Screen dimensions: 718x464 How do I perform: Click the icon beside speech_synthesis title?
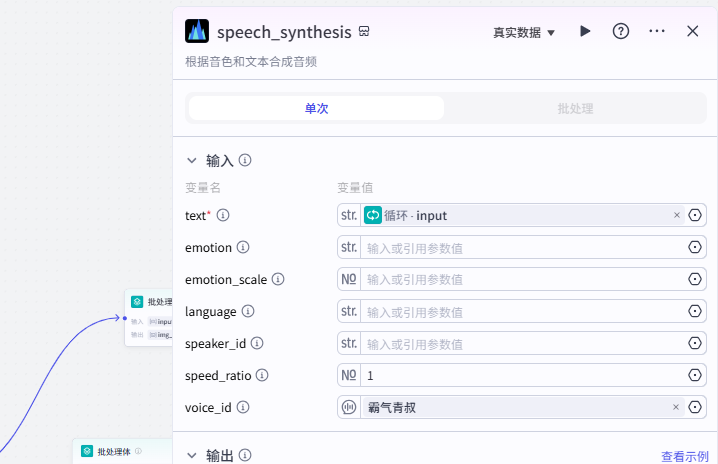[x=364, y=31]
